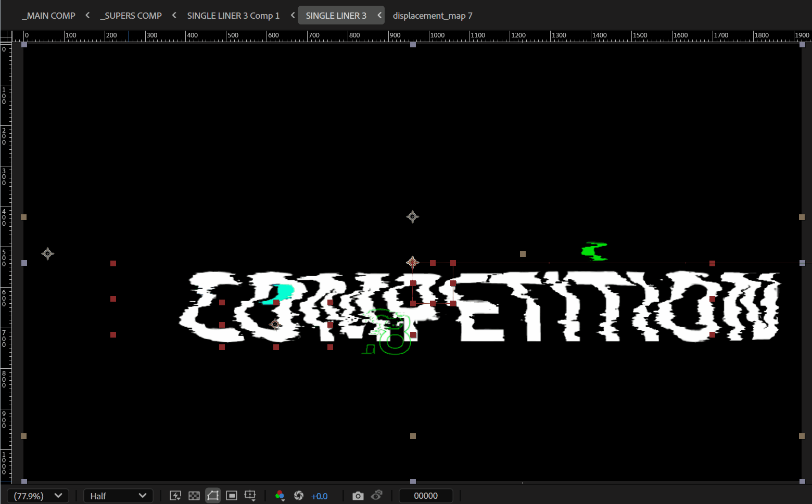Screen dimensions: 812x504
Task: Click the arrow inside SINGLE LINER 3 tab
Action: tap(379, 15)
